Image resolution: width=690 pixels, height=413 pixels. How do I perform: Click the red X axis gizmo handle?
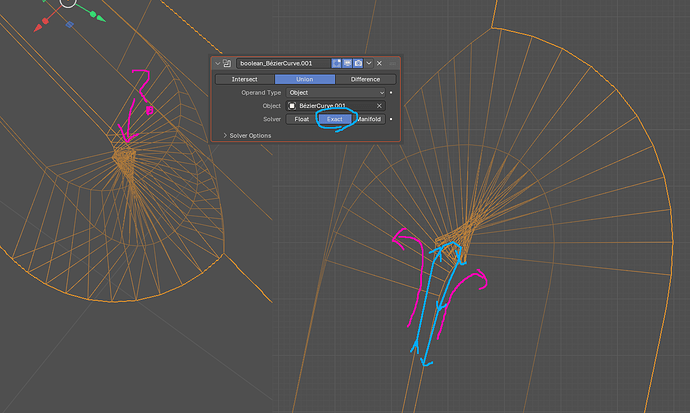tap(45, 21)
